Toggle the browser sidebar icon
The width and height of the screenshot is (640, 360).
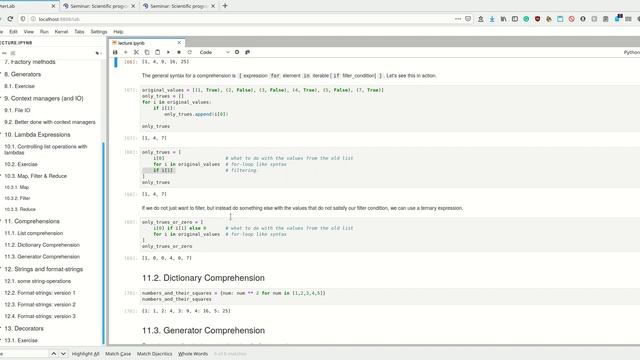515,19
